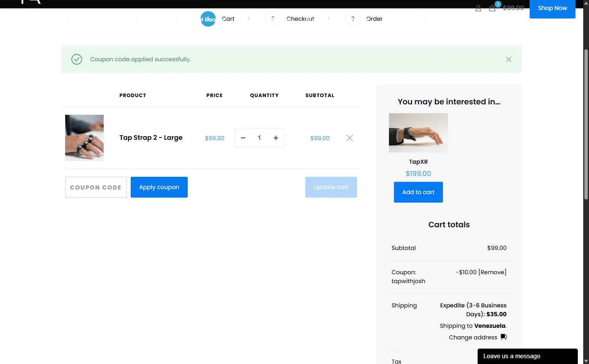
Task: Click the blue step circle beside Cart
Action: [208, 19]
